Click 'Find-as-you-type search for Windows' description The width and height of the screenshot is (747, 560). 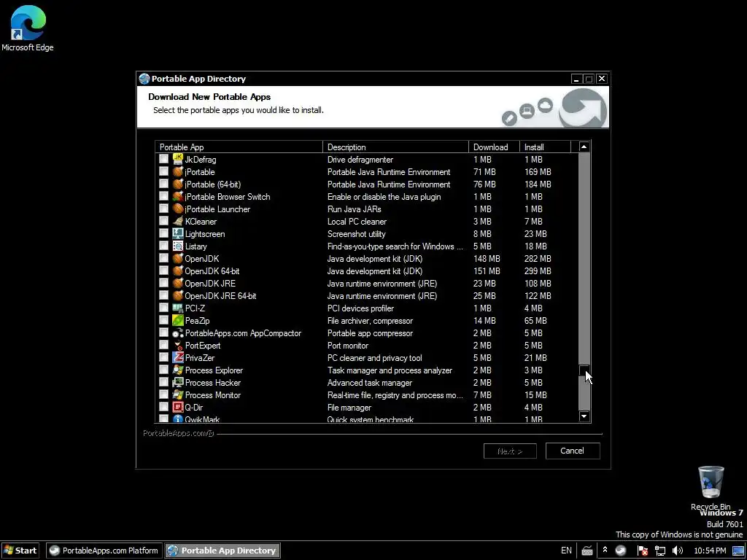395,246
